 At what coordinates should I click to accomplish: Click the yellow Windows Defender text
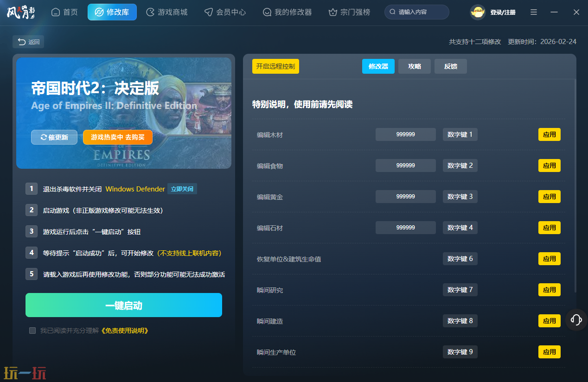(135, 189)
